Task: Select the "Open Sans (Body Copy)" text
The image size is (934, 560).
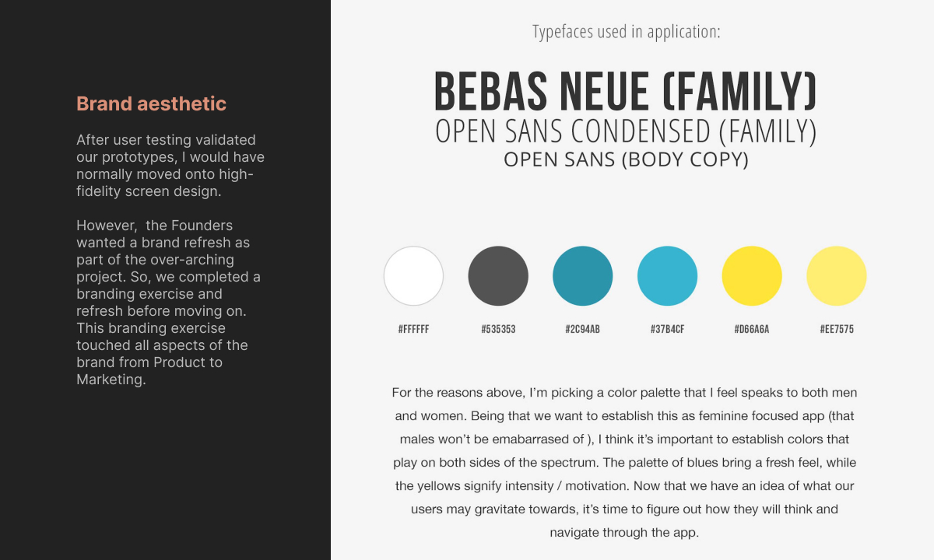Action: [x=625, y=159]
